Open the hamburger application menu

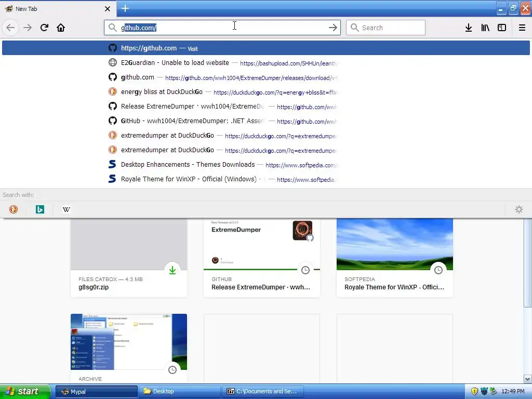point(522,28)
